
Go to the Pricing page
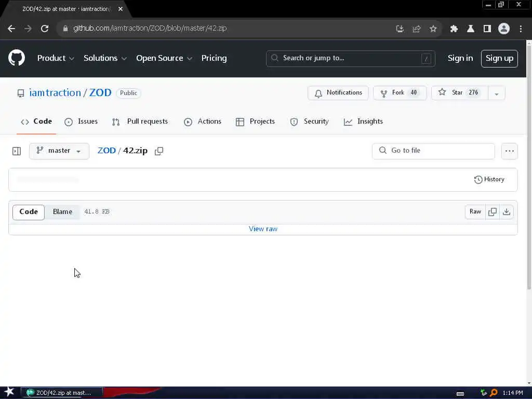click(214, 58)
